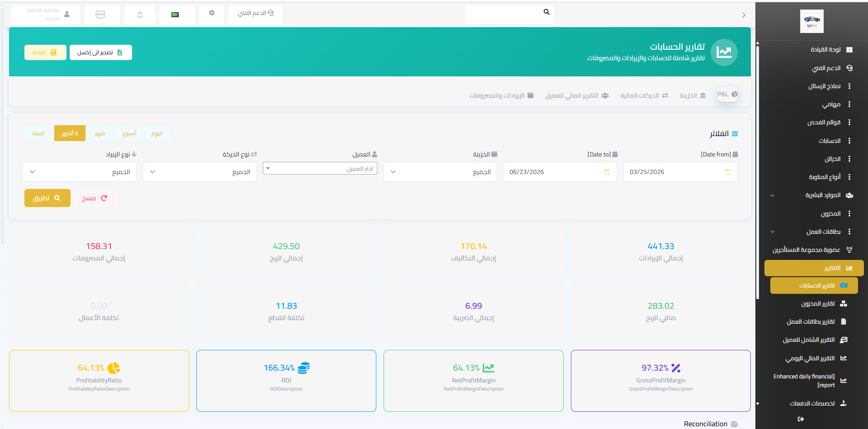Select the شهر period filter
The image size is (868, 429).
(100, 133)
